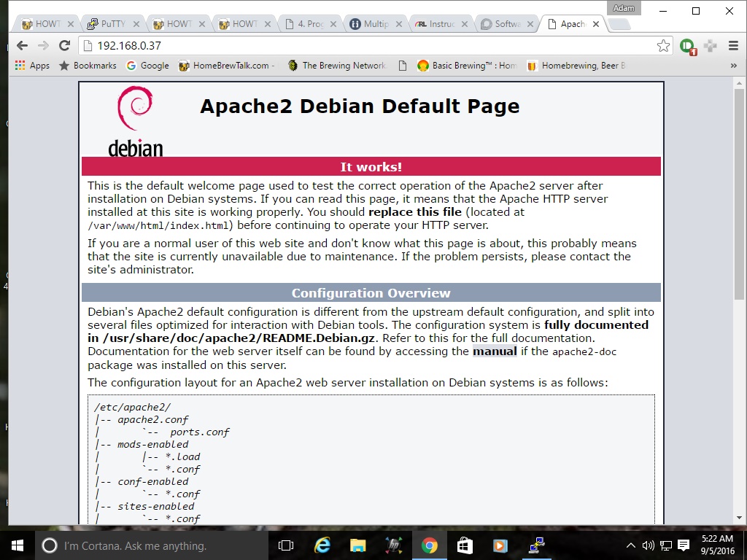Click the vertical scrollbar thumb
Screen dimensions: 747x560
pyautogui.click(x=739, y=194)
